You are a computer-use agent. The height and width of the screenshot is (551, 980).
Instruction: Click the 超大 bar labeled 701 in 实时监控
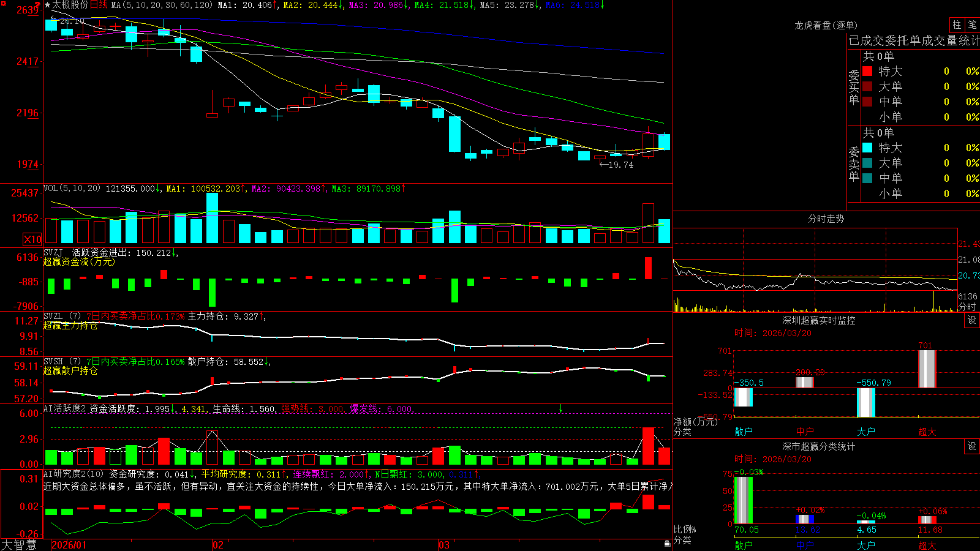pyautogui.click(x=927, y=369)
